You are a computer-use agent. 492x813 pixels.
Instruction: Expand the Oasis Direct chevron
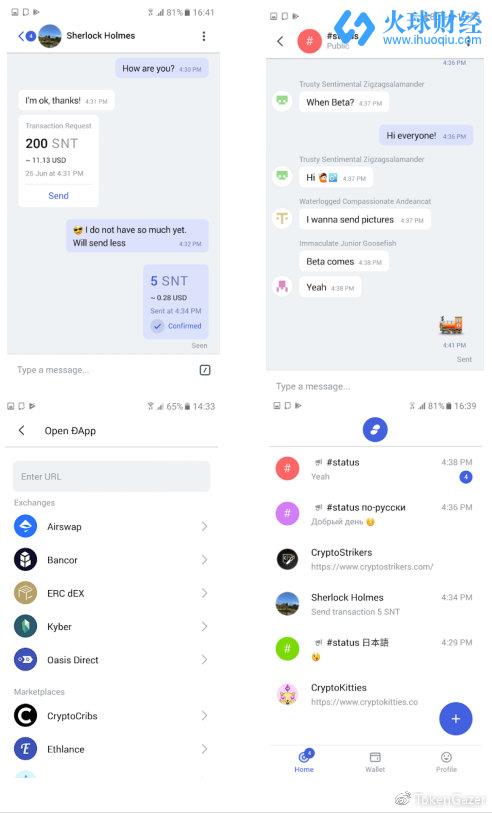click(x=204, y=660)
